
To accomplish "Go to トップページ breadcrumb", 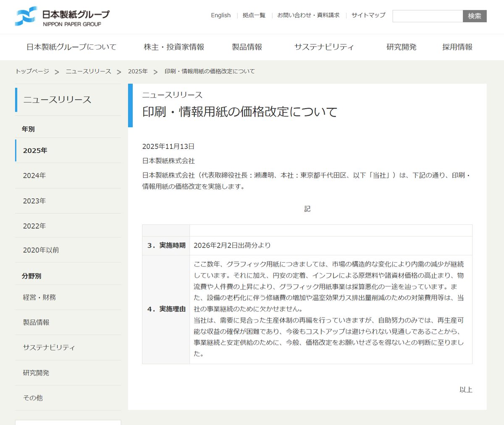I will click(32, 71).
